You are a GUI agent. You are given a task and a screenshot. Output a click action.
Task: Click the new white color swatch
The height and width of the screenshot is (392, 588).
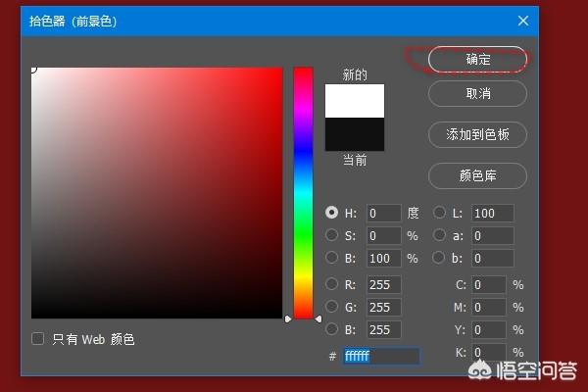click(355, 101)
